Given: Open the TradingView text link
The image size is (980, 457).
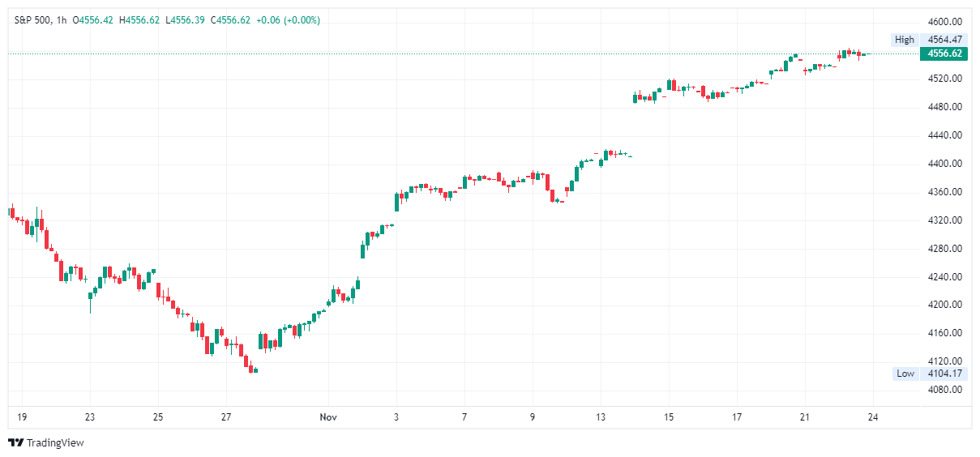Looking at the screenshot, I should point(55,442).
